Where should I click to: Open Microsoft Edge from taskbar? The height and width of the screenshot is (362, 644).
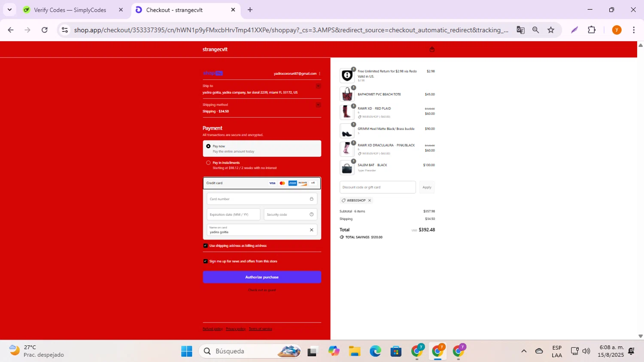point(375,351)
